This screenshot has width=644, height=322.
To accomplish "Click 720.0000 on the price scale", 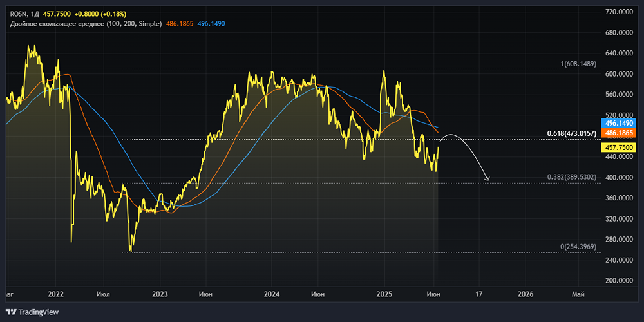I will pos(621,12).
